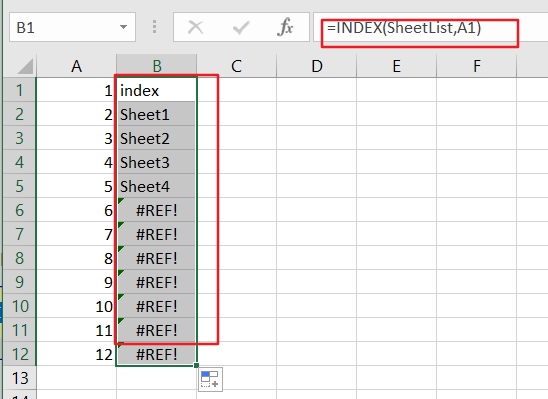
Task: Select column F header
Action: (x=476, y=66)
